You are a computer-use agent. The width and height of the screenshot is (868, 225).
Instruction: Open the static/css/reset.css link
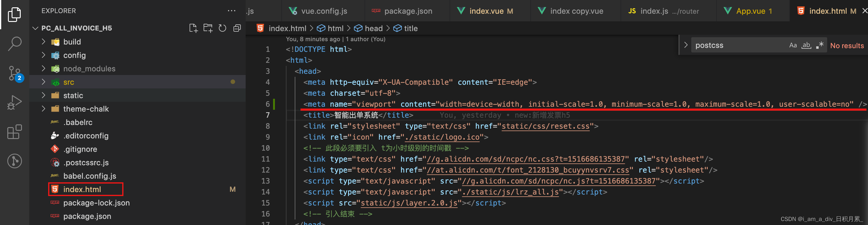coord(546,126)
